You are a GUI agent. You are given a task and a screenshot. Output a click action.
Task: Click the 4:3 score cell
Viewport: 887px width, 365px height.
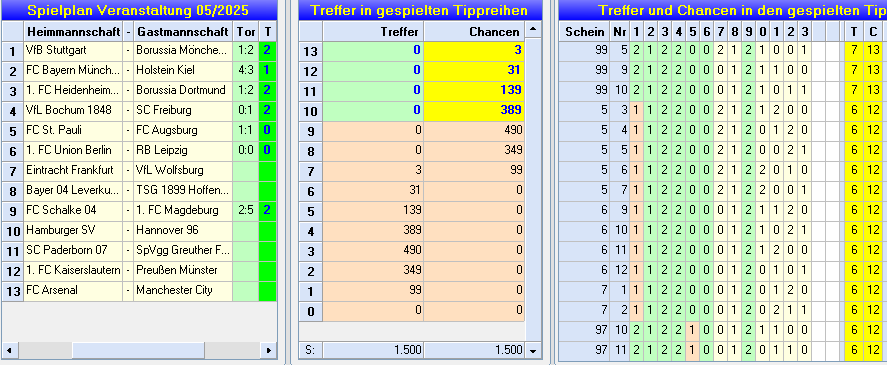click(246, 71)
